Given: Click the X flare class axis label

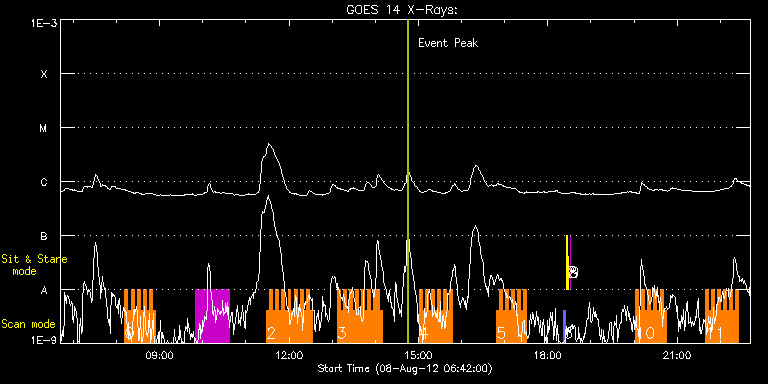Looking at the screenshot, I should click(44, 74).
